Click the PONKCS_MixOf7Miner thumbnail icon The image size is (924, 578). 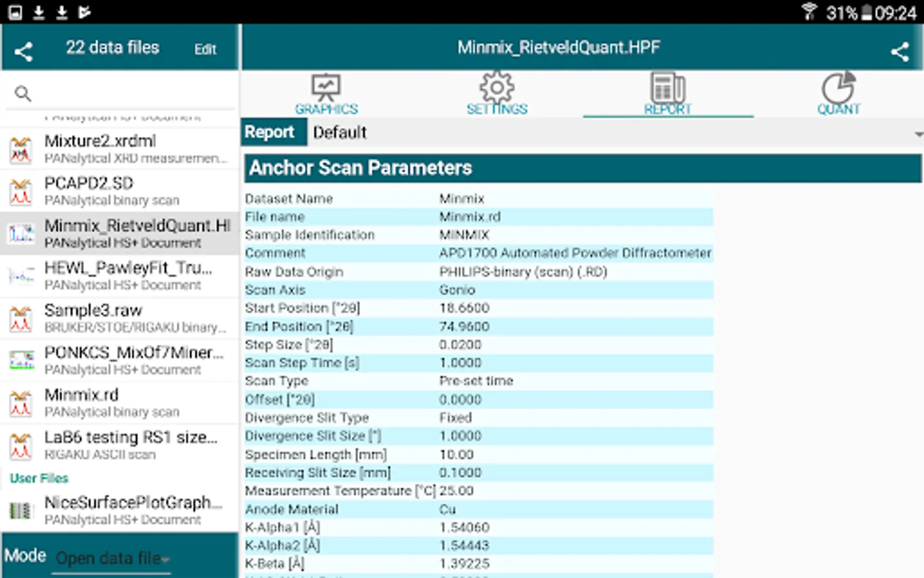point(21,361)
